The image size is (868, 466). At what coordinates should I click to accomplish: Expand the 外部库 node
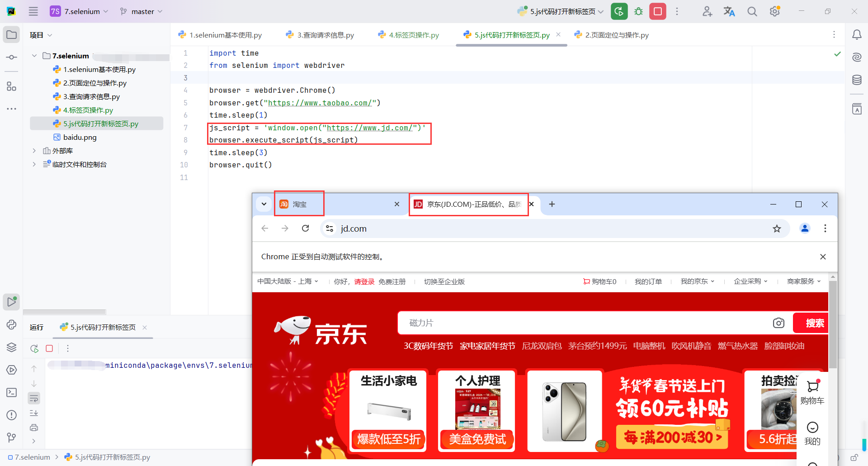pos(34,151)
